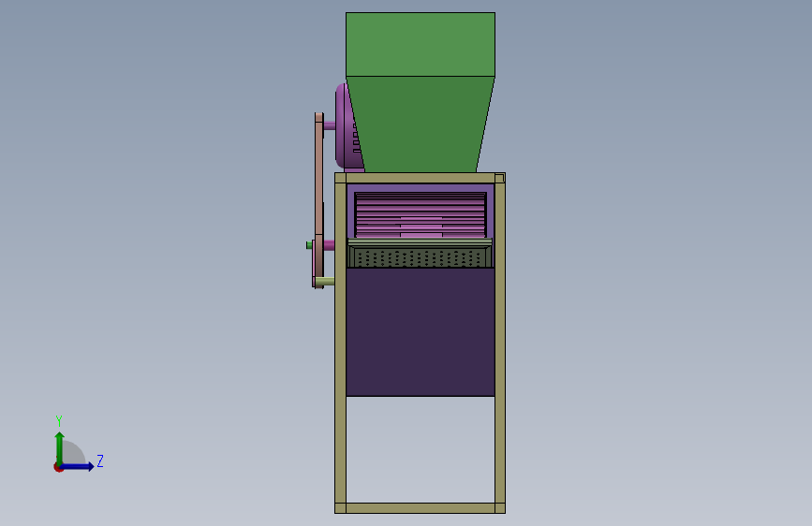This screenshot has width=812, height=526.
Task: Select the olive lower shaft on belt guard
Action: pyautogui.click(x=325, y=282)
